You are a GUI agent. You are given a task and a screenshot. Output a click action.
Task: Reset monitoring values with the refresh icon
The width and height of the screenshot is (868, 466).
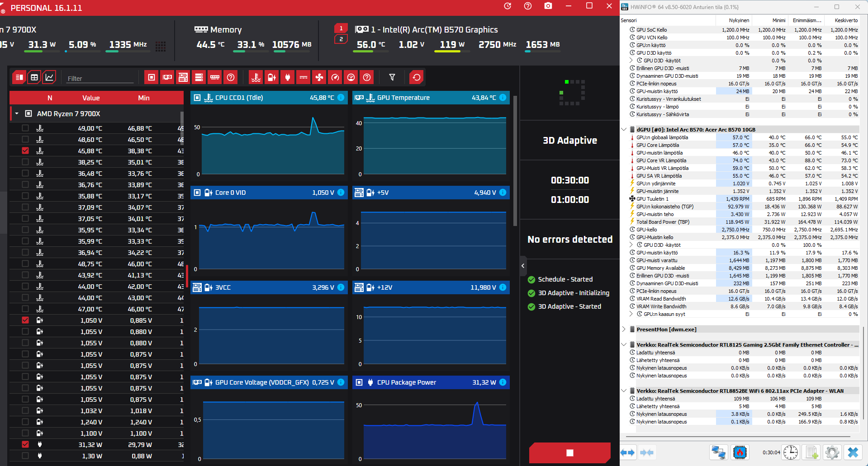tap(417, 78)
